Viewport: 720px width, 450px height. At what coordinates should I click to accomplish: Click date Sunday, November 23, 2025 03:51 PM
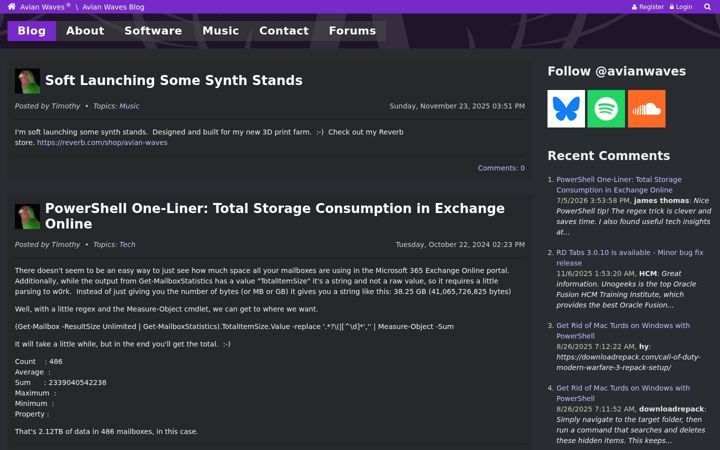pos(457,106)
